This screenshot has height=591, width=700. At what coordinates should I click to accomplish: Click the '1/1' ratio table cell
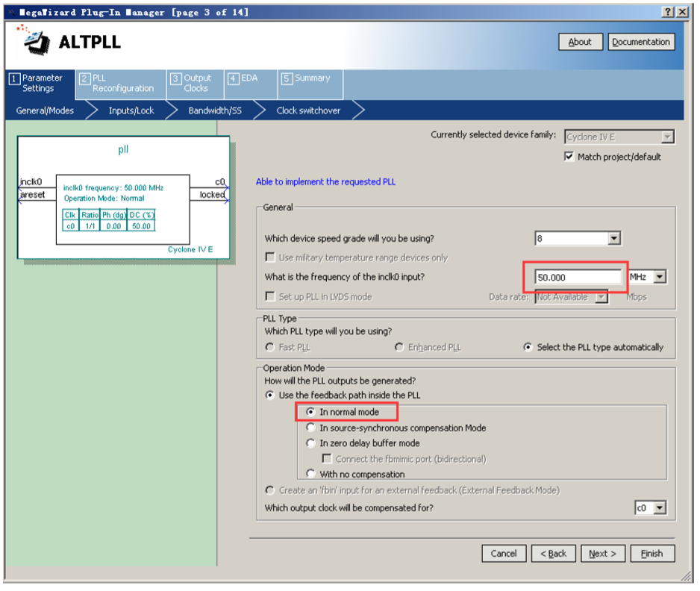(90, 226)
